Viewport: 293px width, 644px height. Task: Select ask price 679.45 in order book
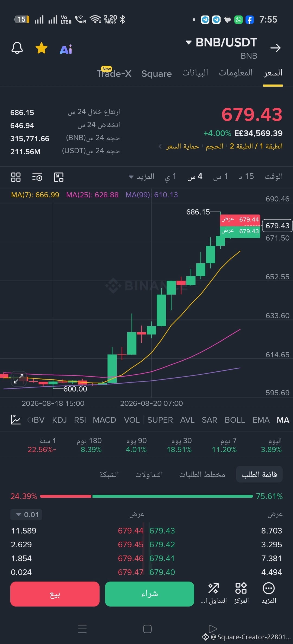[130, 544]
